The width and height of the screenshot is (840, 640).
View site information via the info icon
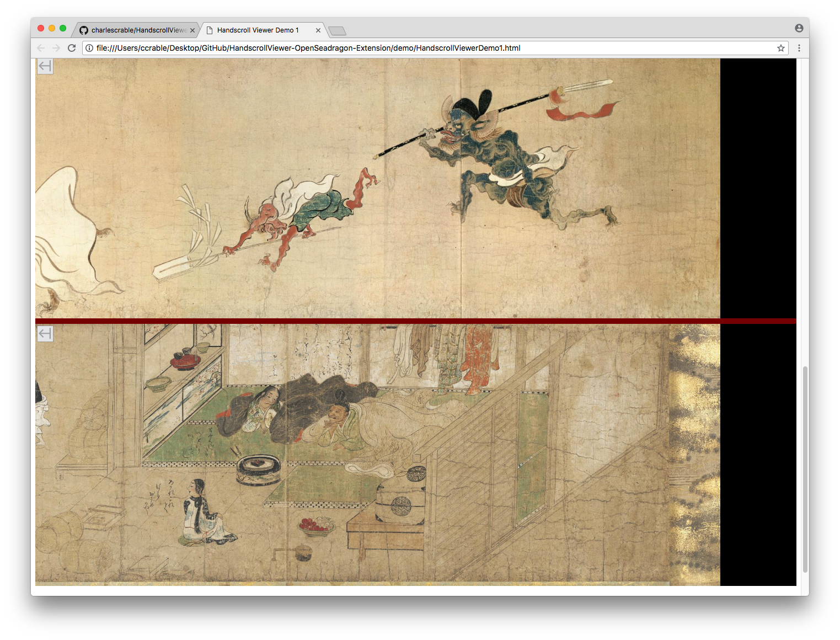[89, 48]
